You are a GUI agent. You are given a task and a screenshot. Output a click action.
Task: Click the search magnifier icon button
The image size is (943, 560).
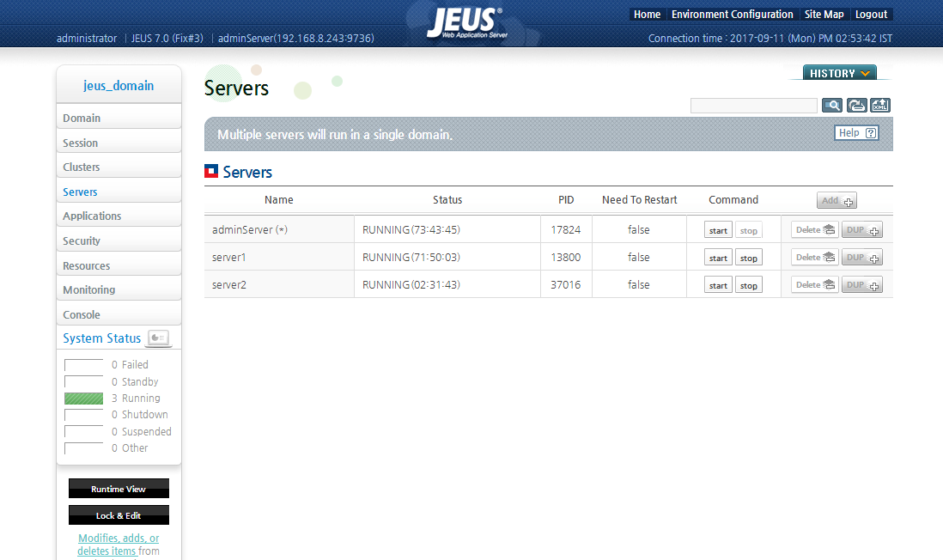tap(831, 106)
